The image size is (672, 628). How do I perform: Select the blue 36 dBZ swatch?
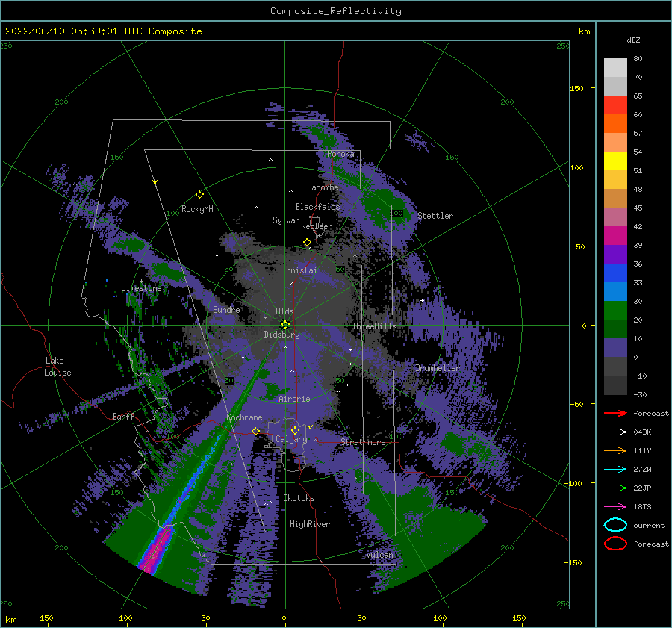[615, 273]
